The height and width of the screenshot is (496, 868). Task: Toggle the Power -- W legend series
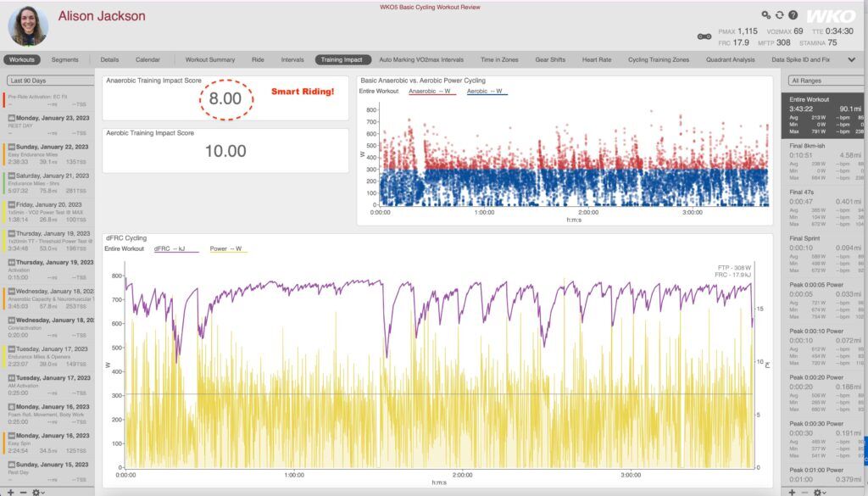pos(227,249)
